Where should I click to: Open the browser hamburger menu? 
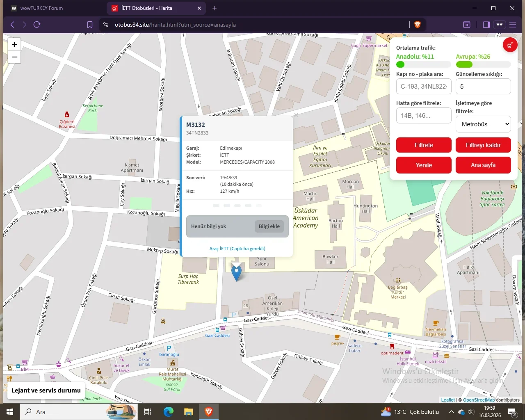(x=513, y=25)
